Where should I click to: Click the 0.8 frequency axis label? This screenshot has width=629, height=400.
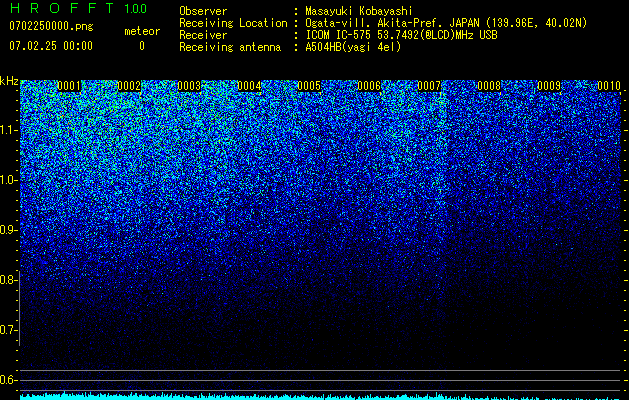tap(8, 280)
